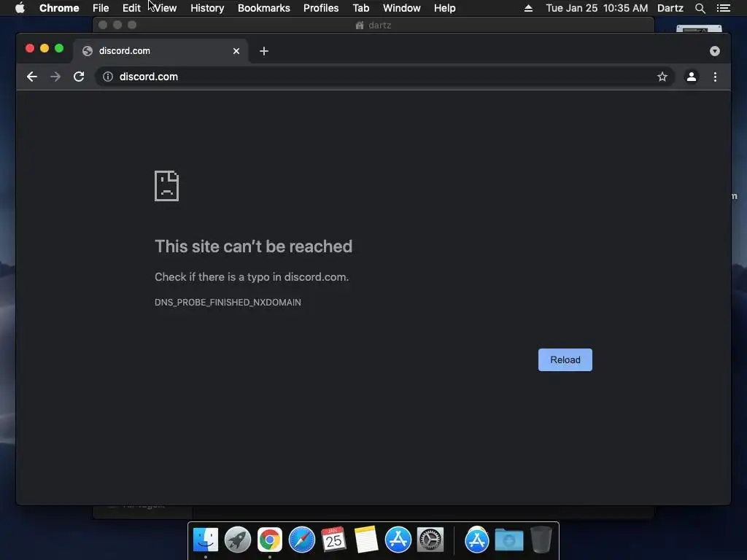Minimize Chrome with yellow button
The image size is (747, 560).
(x=44, y=48)
